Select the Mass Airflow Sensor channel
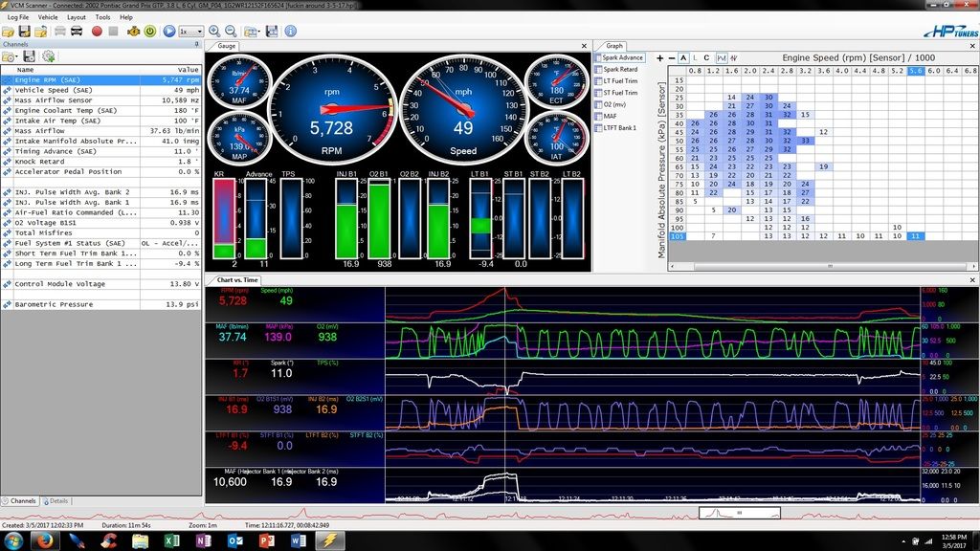The image size is (980, 551). [100, 99]
